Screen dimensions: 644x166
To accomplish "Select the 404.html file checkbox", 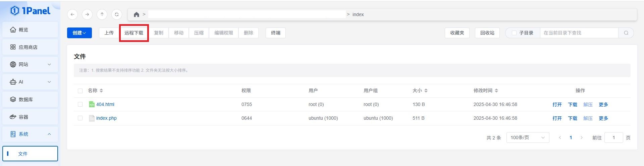I will (80, 105).
